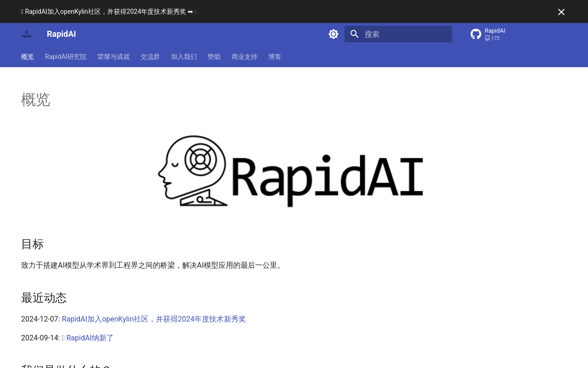Image resolution: width=588 pixels, height=368 pixels.
Task: Click the 赞助 navigation link
Action: click(x=214, y=56)
